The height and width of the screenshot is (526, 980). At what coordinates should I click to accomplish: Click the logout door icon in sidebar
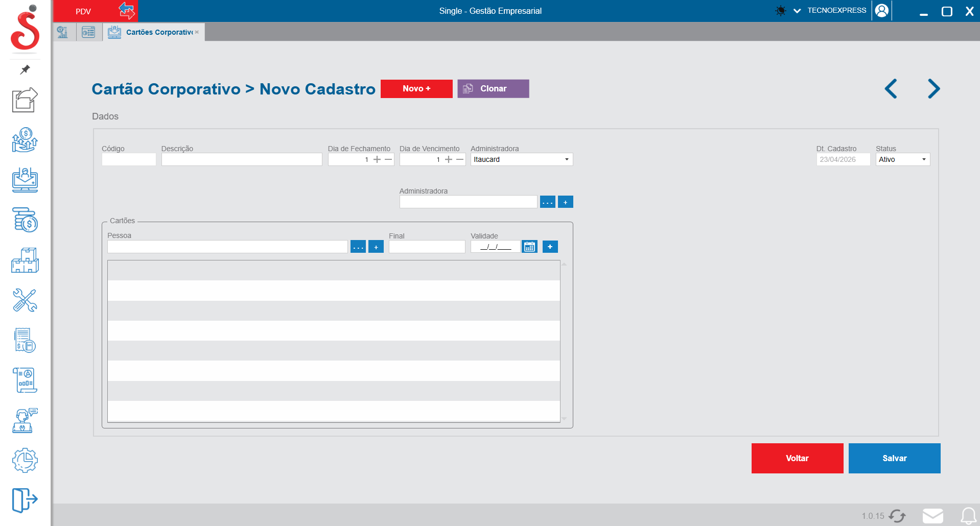coord(25,499)
